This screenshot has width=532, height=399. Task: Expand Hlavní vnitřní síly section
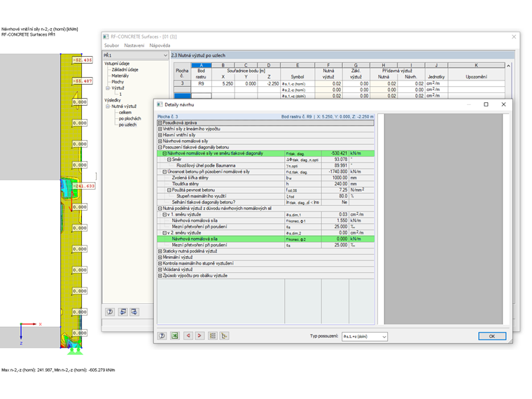tap(160, 135)
